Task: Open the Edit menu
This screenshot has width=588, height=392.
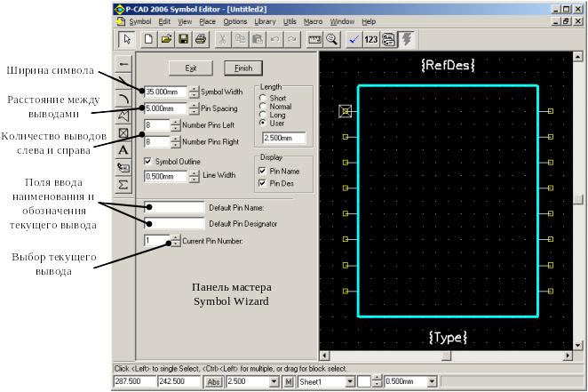Action: (164, 21)
